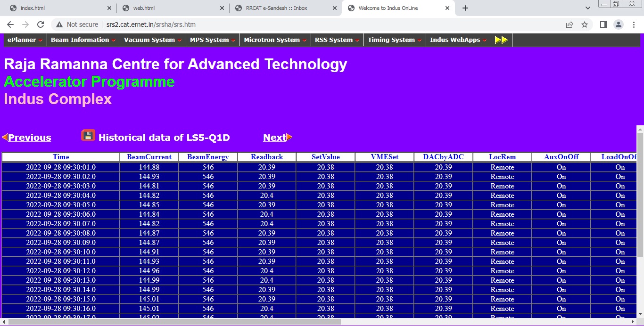The image size is (644, 326).
Task: Click the Accelerator Programme heading
Action: [89, 81]
